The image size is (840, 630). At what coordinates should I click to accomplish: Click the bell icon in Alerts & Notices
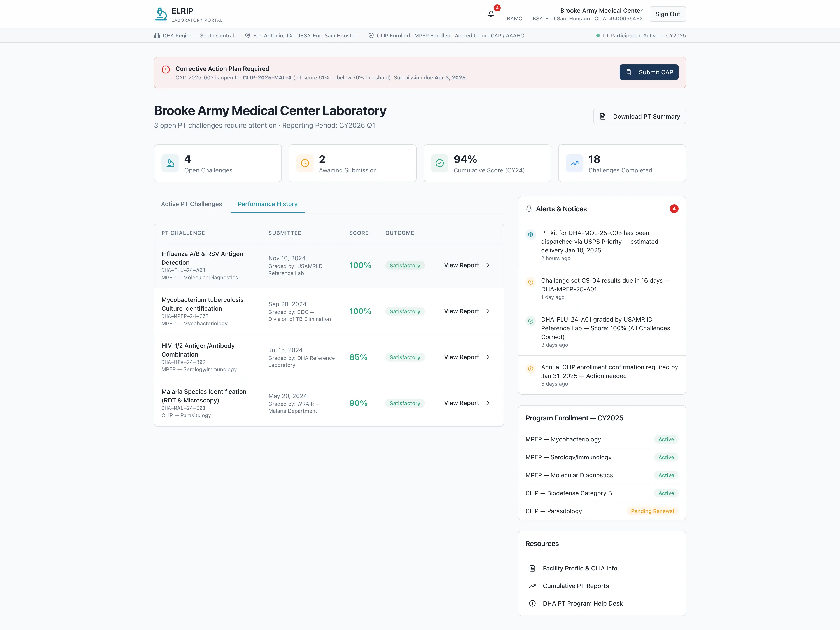pyautogui.click(x=528, y=208)
